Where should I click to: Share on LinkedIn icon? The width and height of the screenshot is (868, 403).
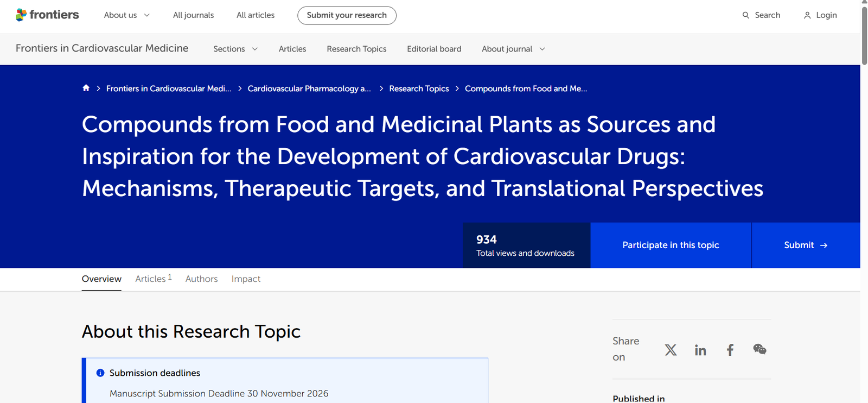(x=700, y=350)
